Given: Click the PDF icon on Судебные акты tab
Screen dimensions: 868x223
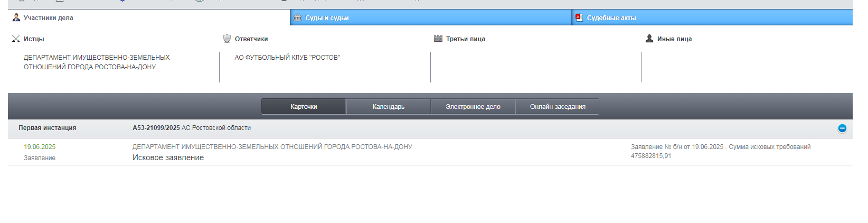Looking at the screenshot, I should pyautogui.click(x=579, y=17).
